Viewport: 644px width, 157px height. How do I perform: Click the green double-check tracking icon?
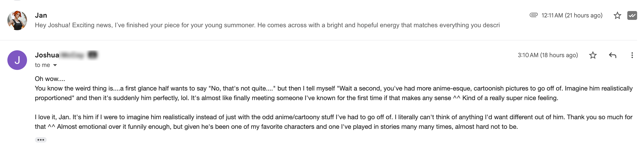(632, 15)
